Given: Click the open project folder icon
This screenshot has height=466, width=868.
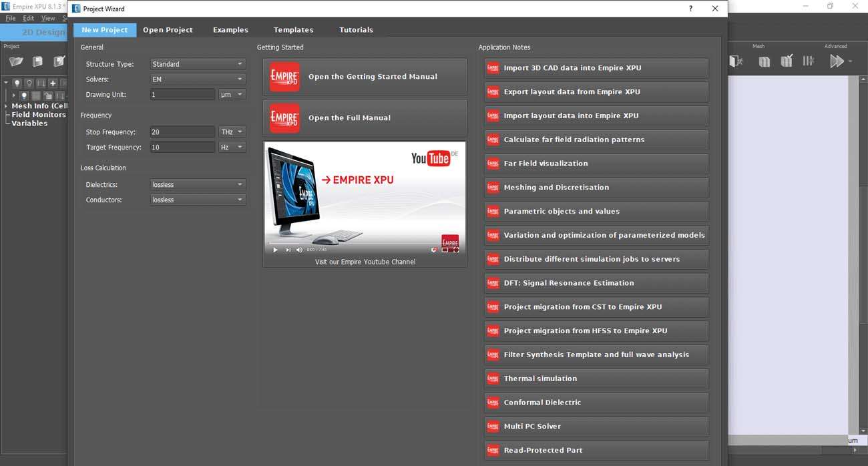Looking at the screenshot, I should 16,61.
